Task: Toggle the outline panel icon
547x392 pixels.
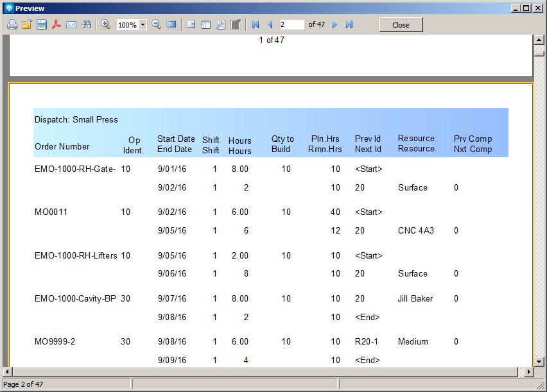Action: 191,24
